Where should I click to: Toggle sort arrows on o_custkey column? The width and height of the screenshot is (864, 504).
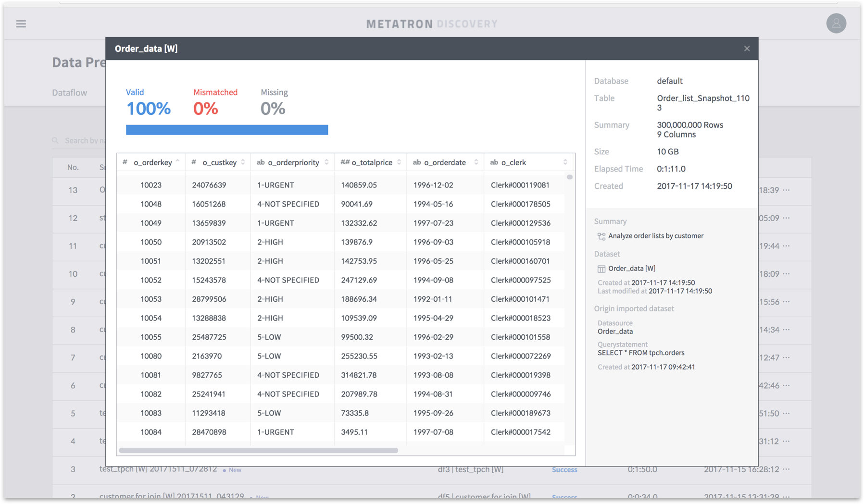[x=243, y=162]
